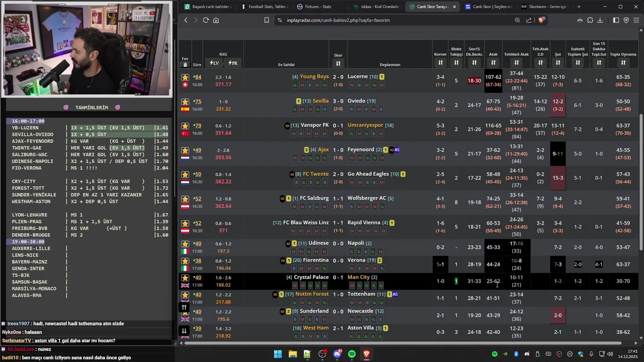Viewport: 644px width, 362px height.
Task: Sort table by Skor column arrows
Action: (338, 63)
